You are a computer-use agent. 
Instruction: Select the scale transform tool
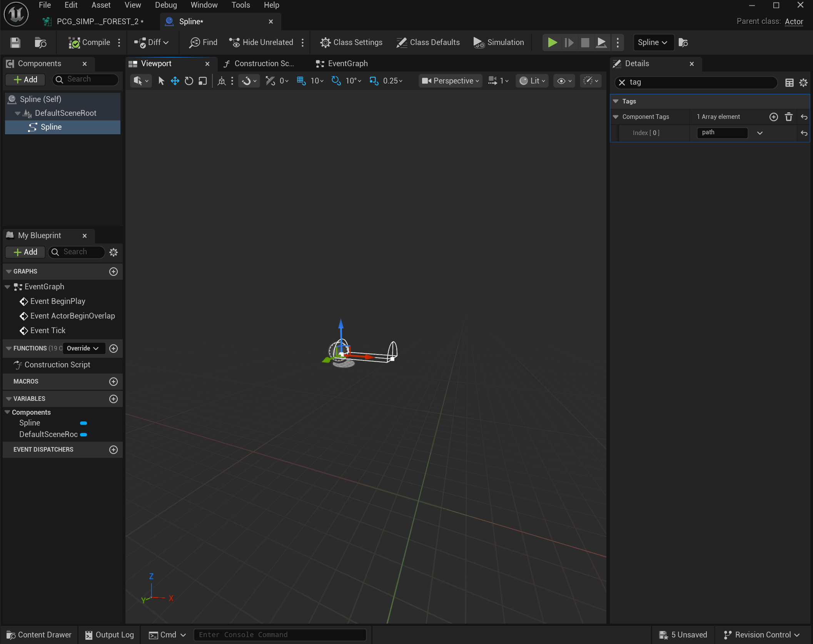[x=203, y=81]
